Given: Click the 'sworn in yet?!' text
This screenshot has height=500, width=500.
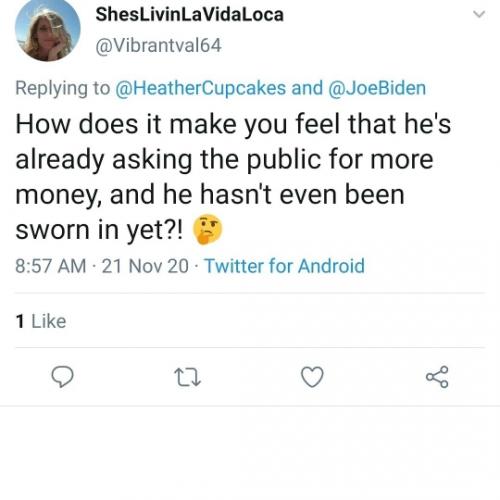Looking at the screenshot, I should (x=99, y=231).
